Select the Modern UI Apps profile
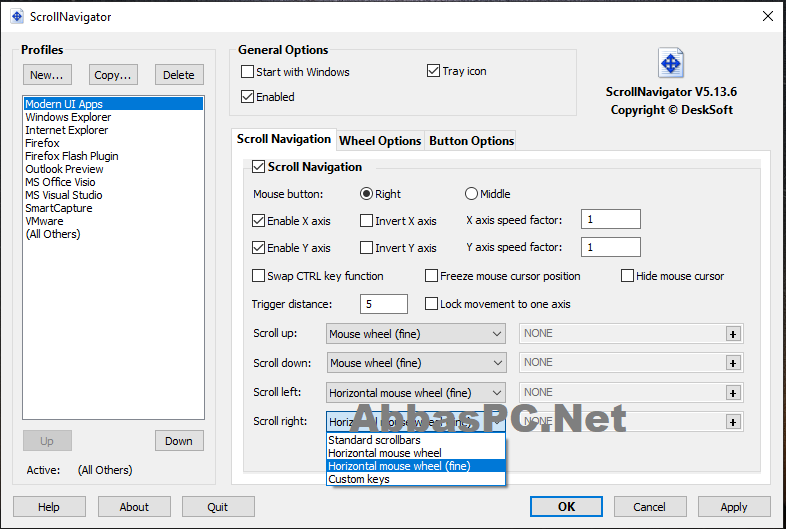 [x=113, y=104]
